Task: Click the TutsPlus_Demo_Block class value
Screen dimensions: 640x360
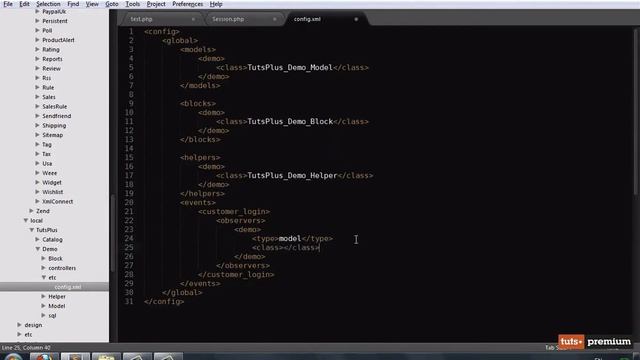Action: pyautogui.click(x=290, y=121)
